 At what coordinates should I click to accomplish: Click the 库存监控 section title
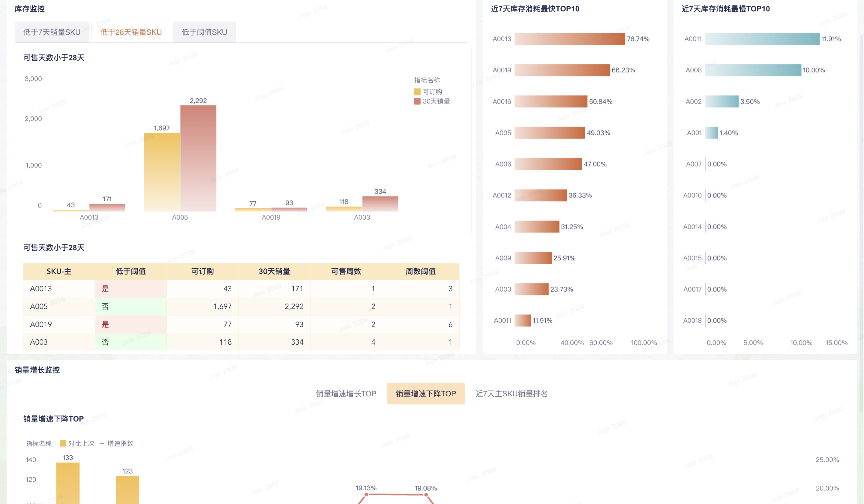click(30, 9)
